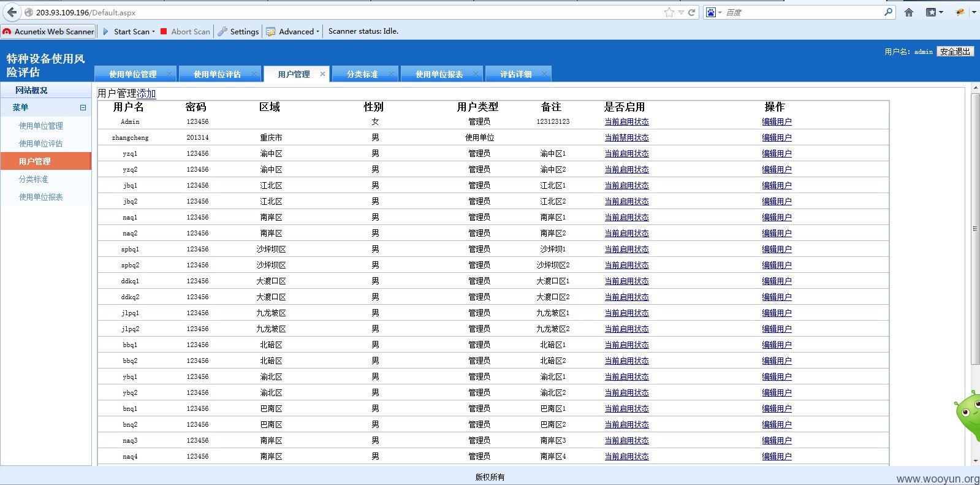Switch to the 使用单位管理 tab
Image resolution: width=980 pixels, height=485 pixels.
[133, 74]
